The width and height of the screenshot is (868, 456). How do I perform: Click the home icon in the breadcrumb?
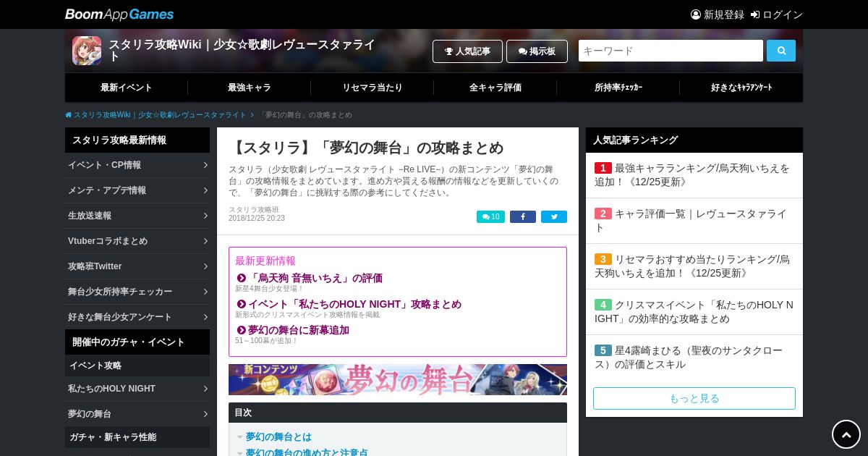click(x=69, y=115)
